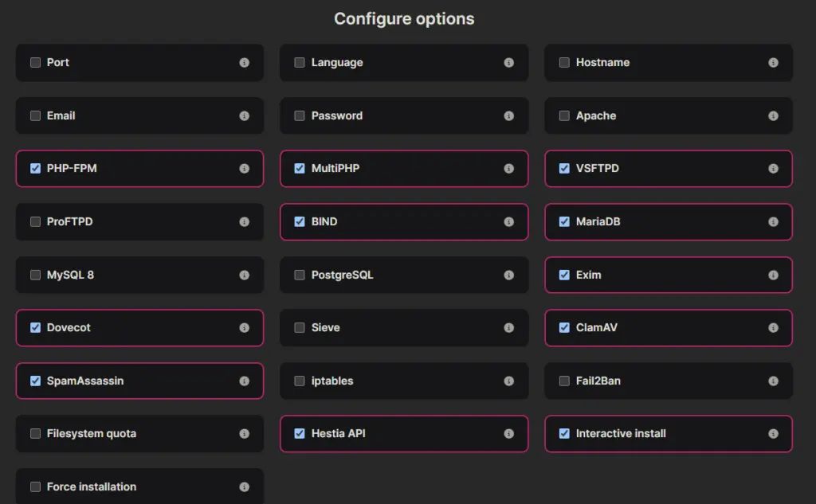Check the iptables option
Viewport: 816px width, 504px height.
click(x=300, y=381)
